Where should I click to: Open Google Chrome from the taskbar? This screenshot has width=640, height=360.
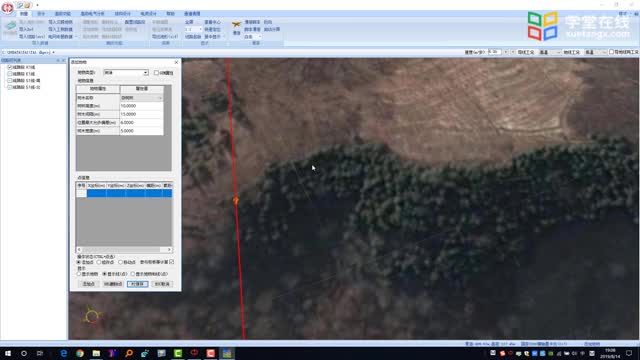pyautogui.click(x=80, y=353)
